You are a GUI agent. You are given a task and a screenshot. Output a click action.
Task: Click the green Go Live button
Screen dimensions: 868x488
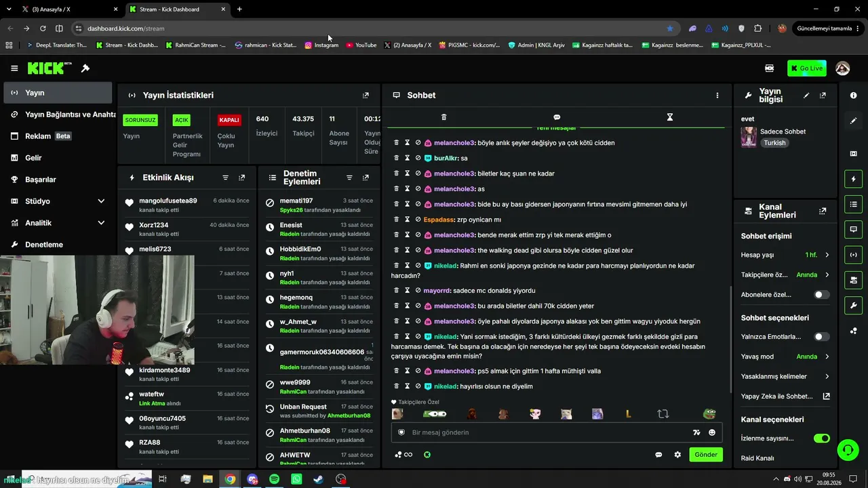[x=806, y=68]
